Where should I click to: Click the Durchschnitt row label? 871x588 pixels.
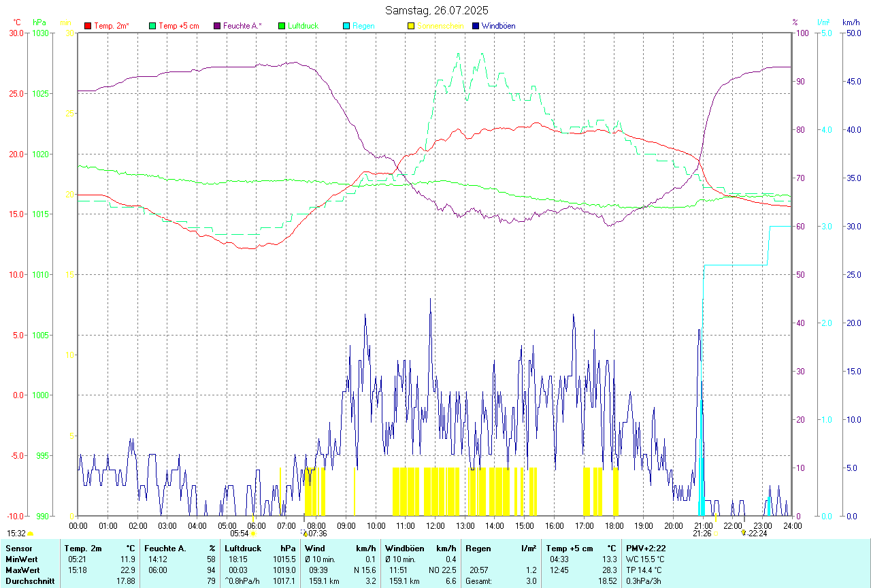tap(28, 581)
